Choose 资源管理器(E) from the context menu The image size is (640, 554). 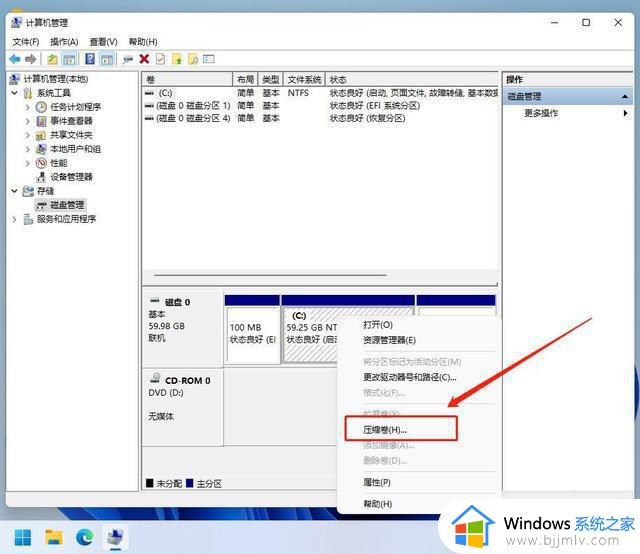point(389,340)
